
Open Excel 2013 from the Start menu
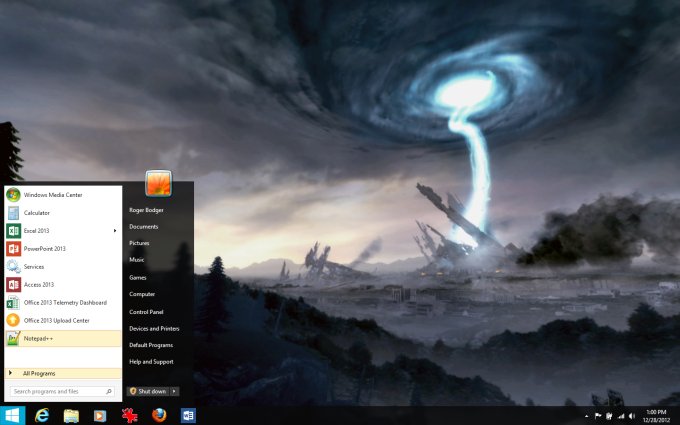(x=63, y=231)
